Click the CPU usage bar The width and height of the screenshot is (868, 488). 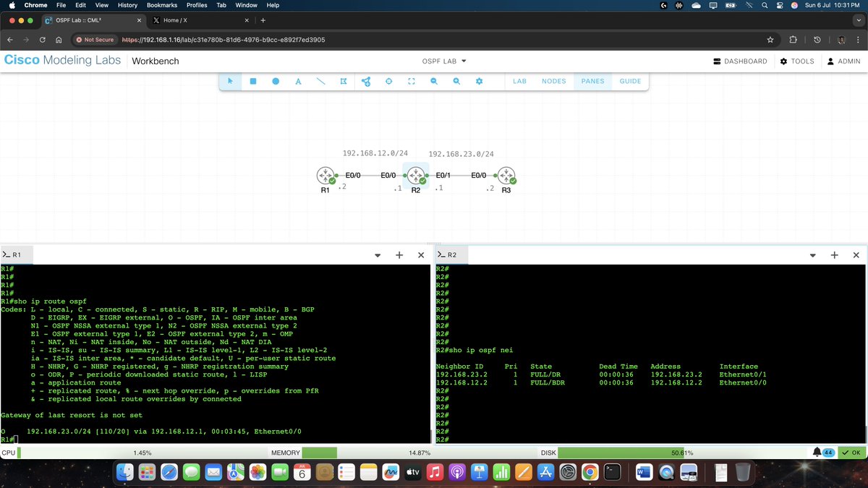pos(142,453)
